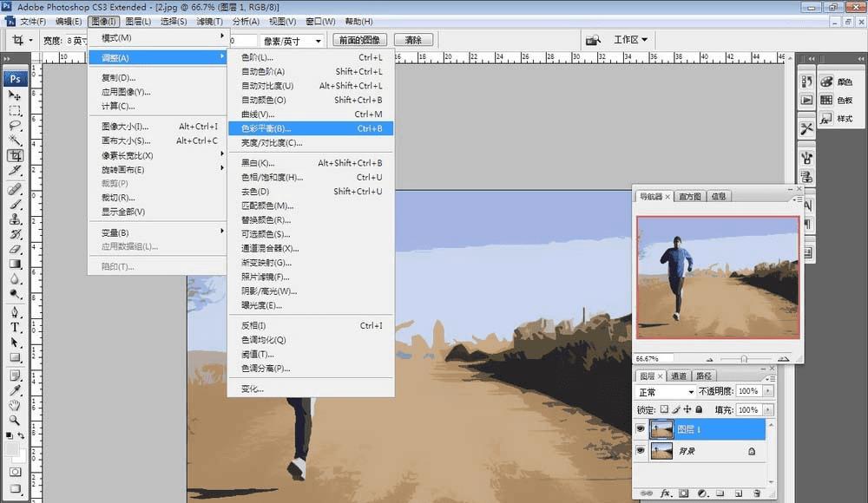Select the Magic Wand tool
This screenshot has width=868, height=503.
(x=15, y=140)
